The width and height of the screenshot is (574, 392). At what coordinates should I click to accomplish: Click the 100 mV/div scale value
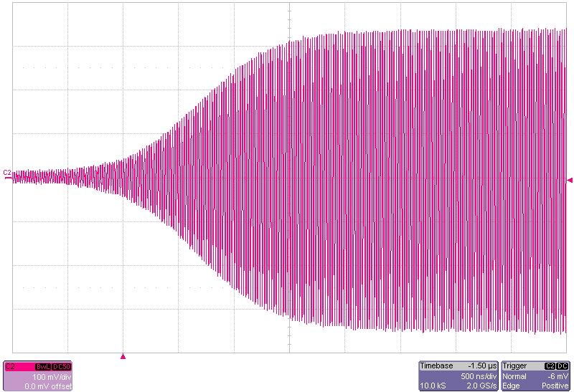click(52, 377)
